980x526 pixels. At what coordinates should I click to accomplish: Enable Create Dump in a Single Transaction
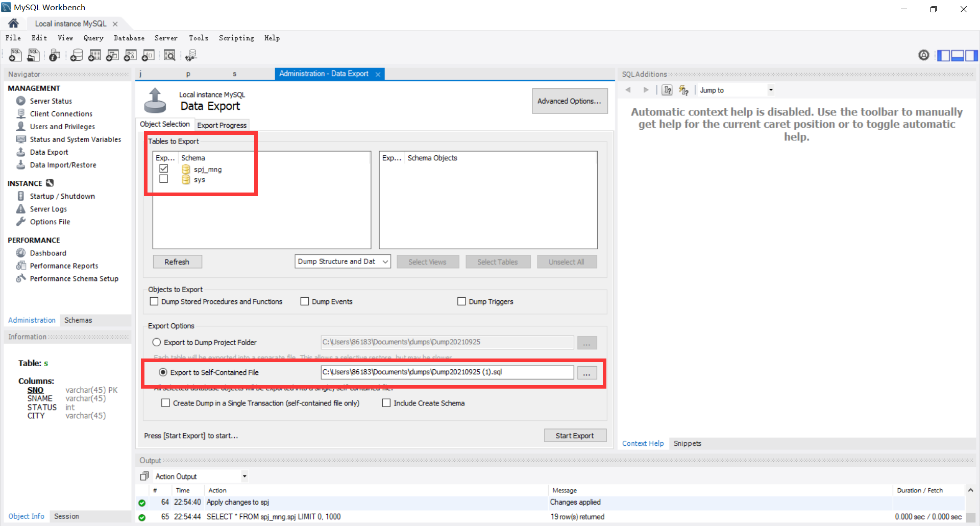click(x=165, y=403)
